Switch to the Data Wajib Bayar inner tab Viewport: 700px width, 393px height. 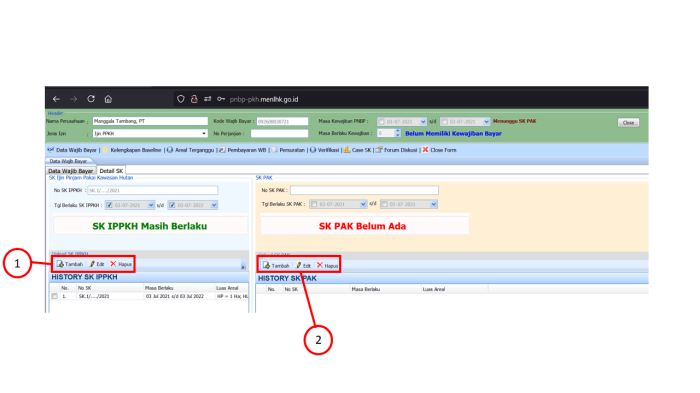tap(71, 171)
